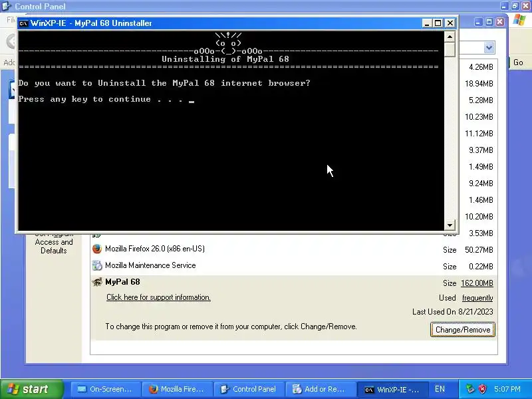Switch to On-Screen Keyboard taskbar button
Screen dimensions: 532x399
[105, 389]
